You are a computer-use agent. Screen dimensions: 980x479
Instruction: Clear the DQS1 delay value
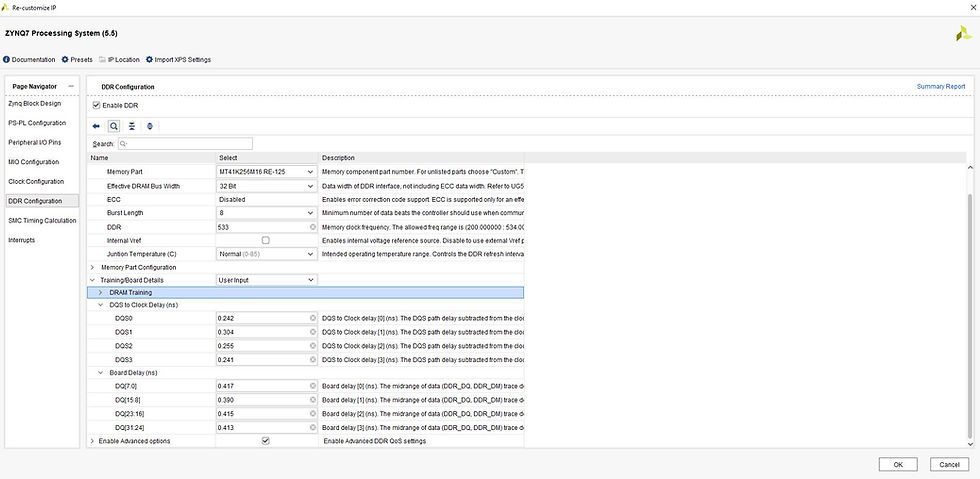click(312, 332)
